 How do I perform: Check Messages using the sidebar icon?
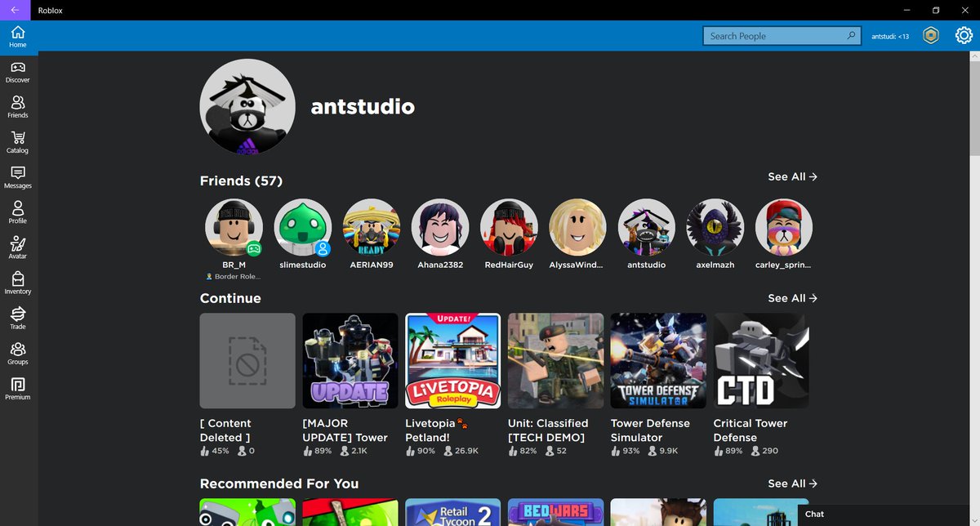pos(17,175)
